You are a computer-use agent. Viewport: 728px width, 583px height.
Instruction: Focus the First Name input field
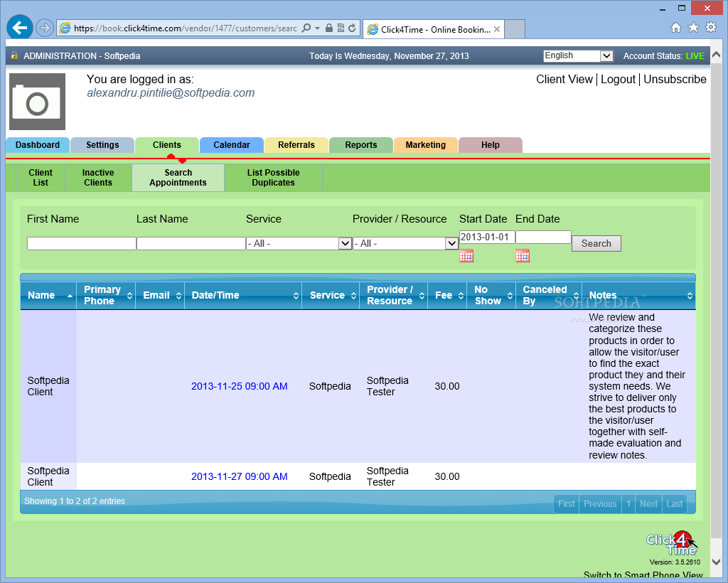(82, 243)
